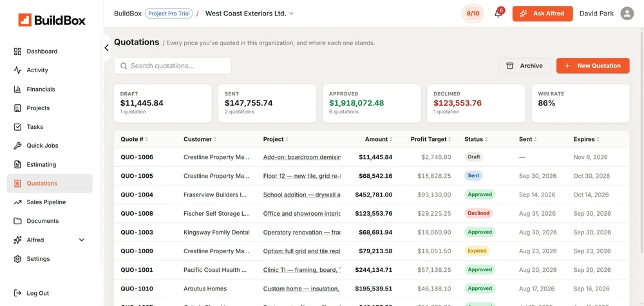This screenshot has width=644, height=306.
Task: Open notifications bell icon
Action: pos(498,14)
